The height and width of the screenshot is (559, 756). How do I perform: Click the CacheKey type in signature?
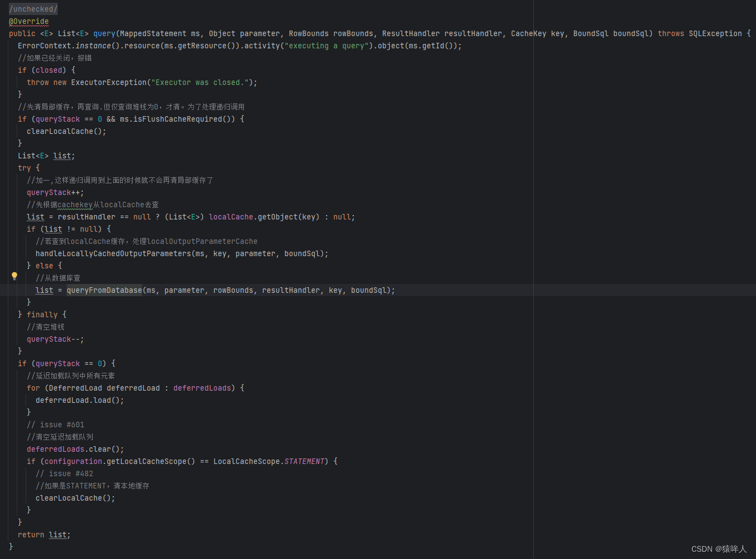tap(529, 33)
